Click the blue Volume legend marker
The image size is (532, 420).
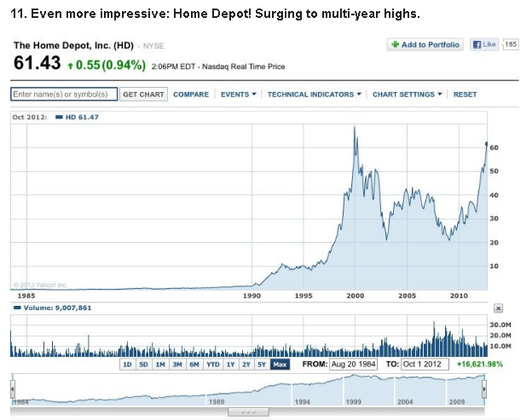click(17, 308)
